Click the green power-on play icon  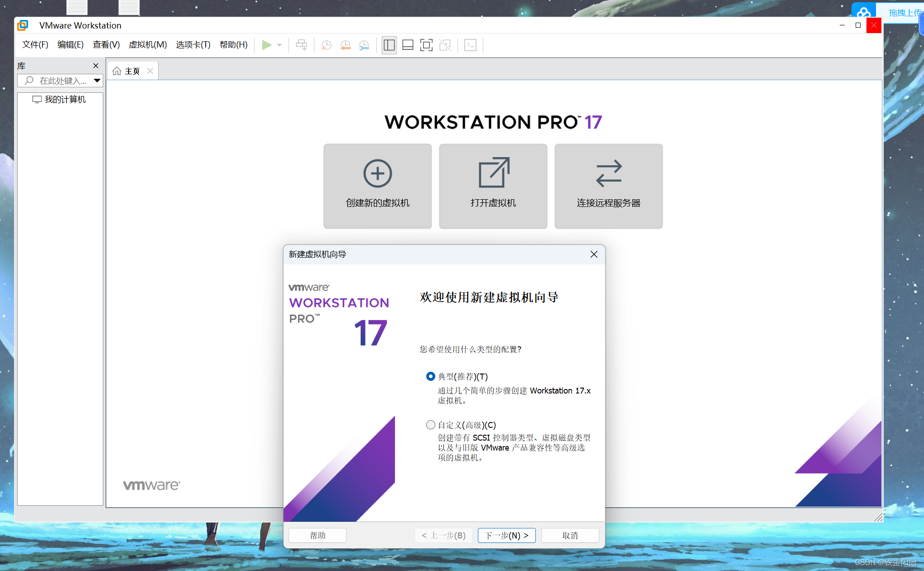tap(266, 45)
